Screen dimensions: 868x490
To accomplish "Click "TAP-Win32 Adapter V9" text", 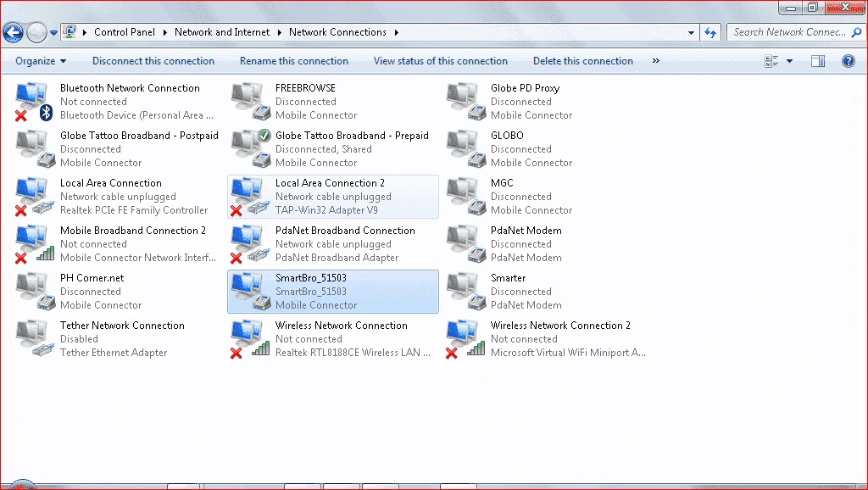I will click(326, 210).
